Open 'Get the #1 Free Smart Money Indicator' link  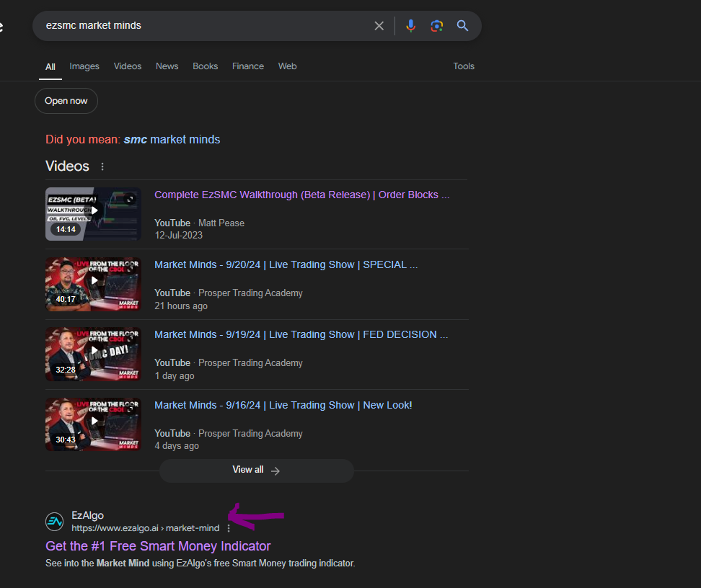[158, 546]
